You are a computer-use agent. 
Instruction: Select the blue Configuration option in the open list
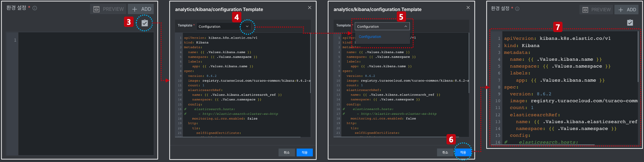pyautogui.click(x=370, y=37)
